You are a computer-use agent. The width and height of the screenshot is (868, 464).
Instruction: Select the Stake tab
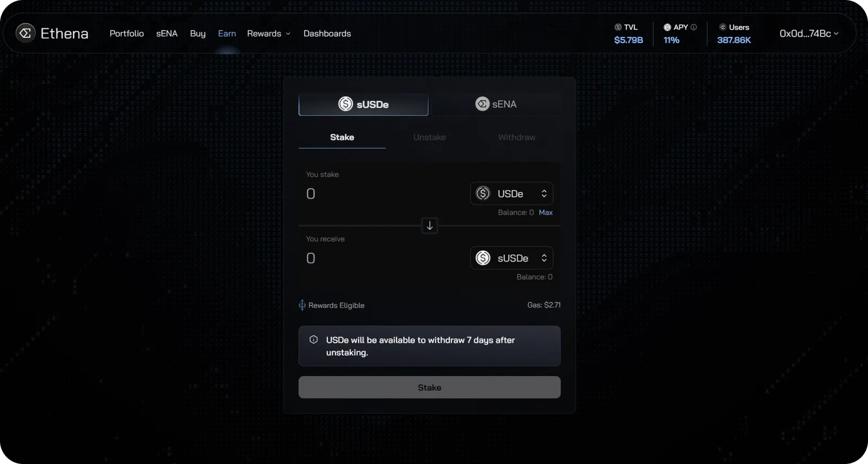[342, 138]
